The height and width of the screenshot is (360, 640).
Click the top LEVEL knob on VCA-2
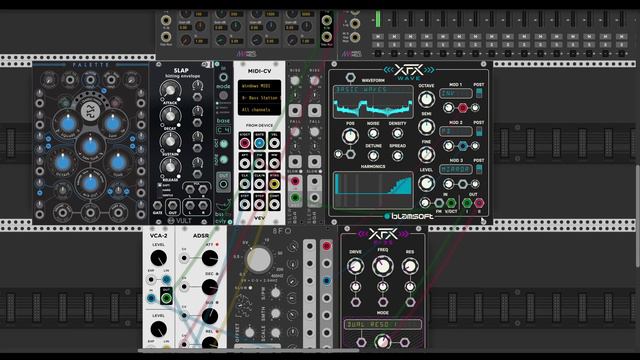[x=158, y=258]
